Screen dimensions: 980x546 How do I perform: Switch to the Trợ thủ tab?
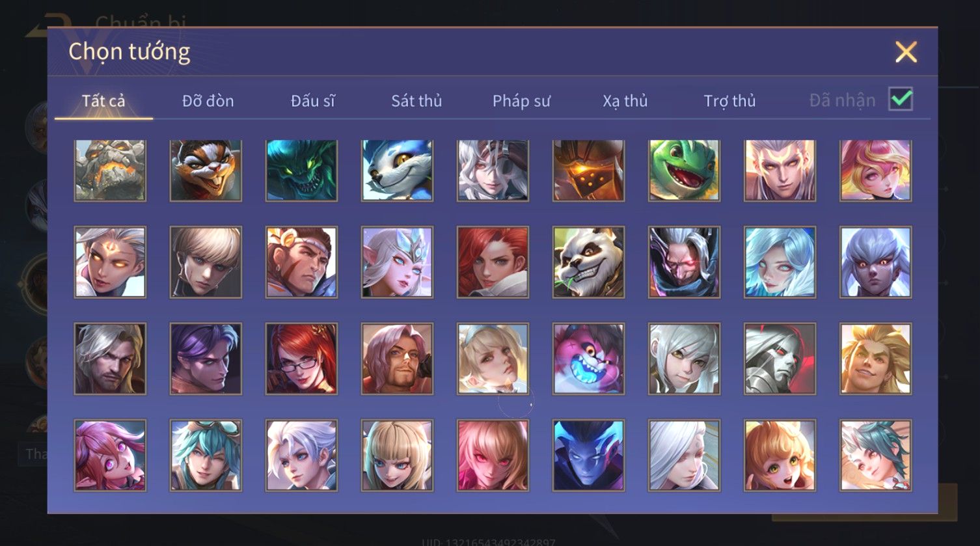(x=729, y=101)
